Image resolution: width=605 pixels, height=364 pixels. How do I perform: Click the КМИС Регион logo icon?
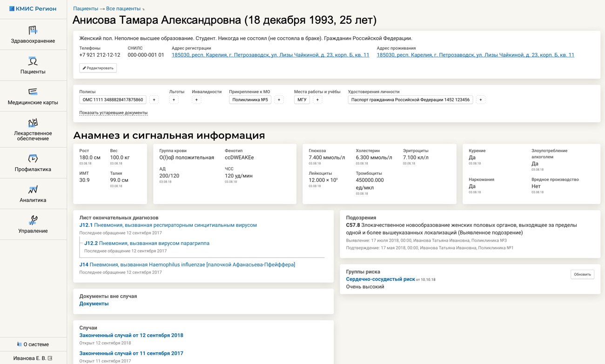point(12,9)
